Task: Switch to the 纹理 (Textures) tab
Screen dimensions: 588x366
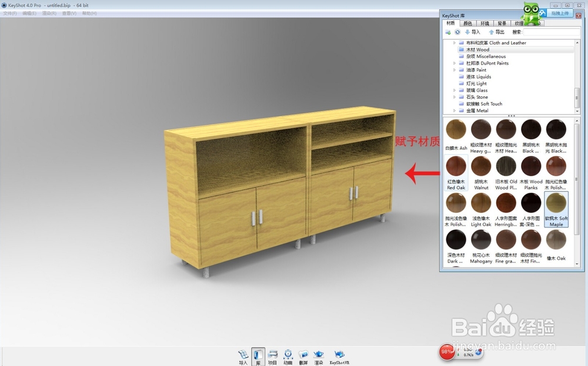Action: tap(519, 23)
